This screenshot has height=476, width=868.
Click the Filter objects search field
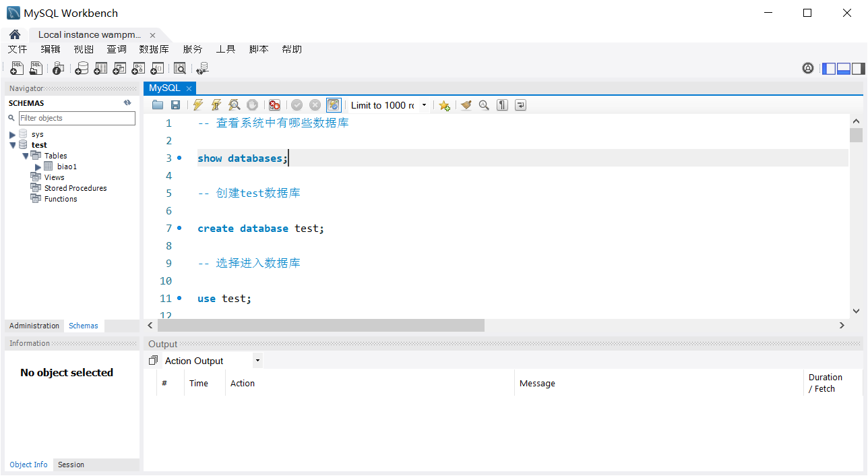(x=77, y=118)
